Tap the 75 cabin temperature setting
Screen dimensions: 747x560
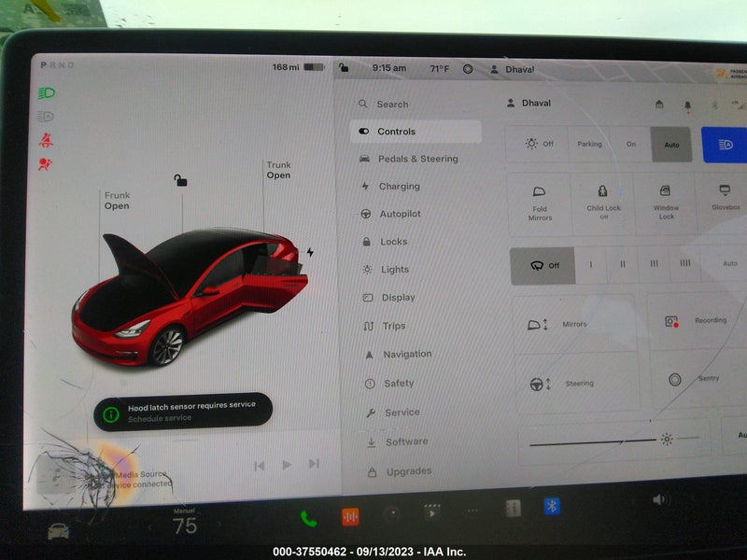pos(184,525)
